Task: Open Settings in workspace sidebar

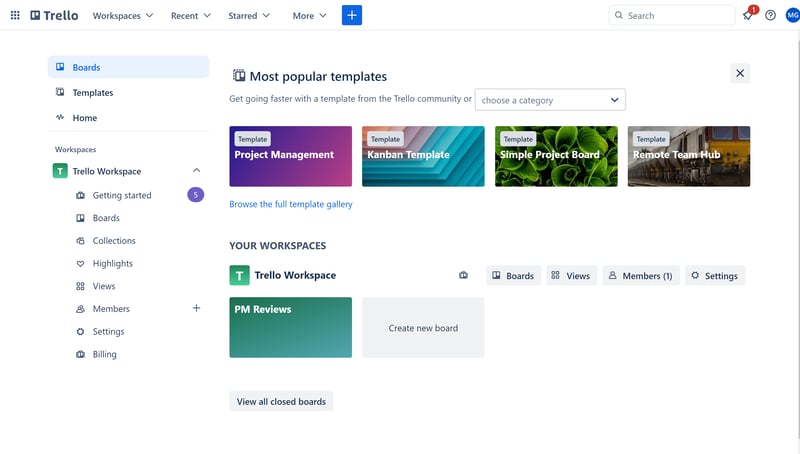Action: tap(109, 332)
